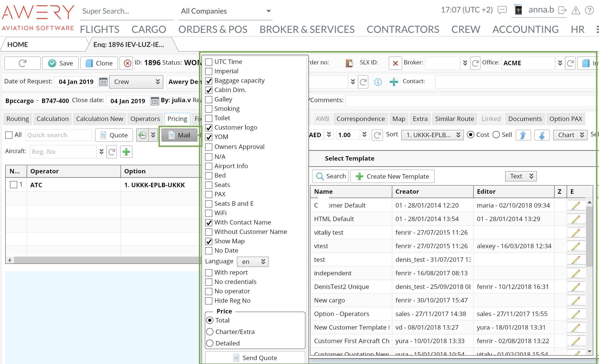The image size is (599, 364).
Task: Click red X icon next to SLX ID
Action: pyautogui.click(x=395, y=63)
